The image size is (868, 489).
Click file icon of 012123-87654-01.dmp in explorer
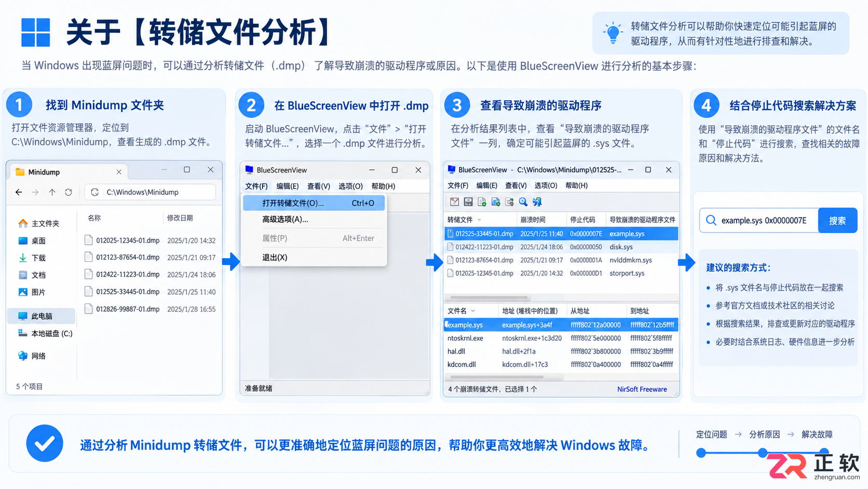pyautogui.click(x=88, y=257)
